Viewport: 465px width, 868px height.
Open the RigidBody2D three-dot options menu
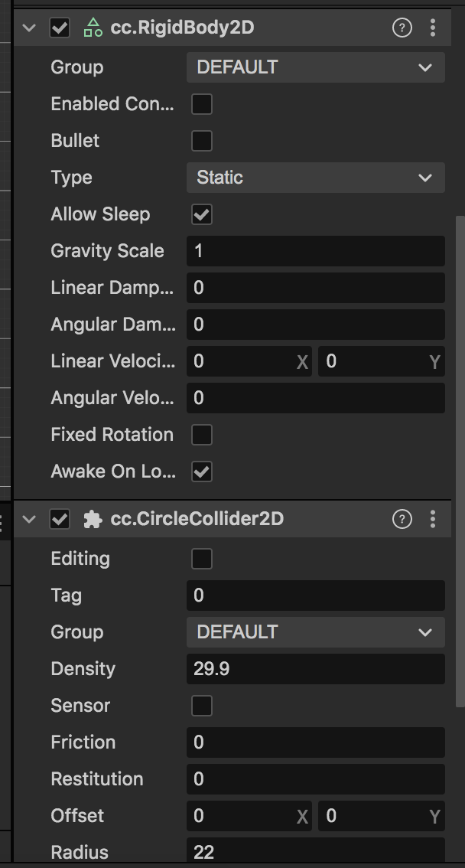(433, 28)
